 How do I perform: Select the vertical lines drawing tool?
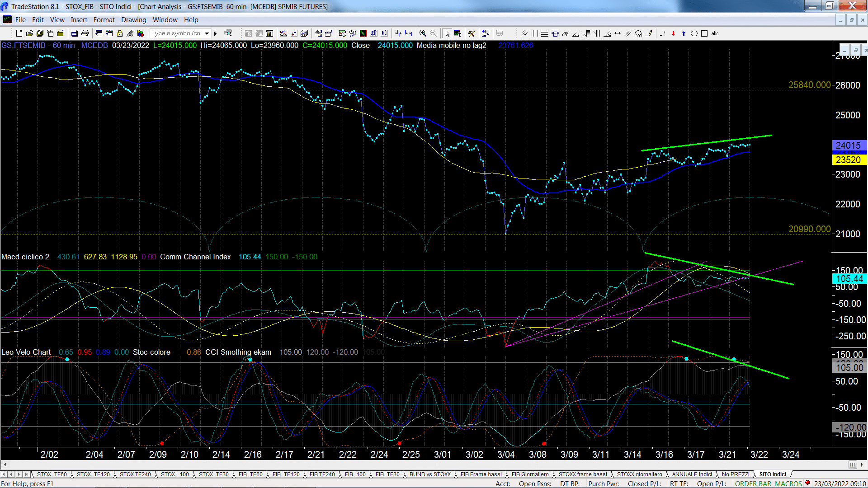pos(534,33)
